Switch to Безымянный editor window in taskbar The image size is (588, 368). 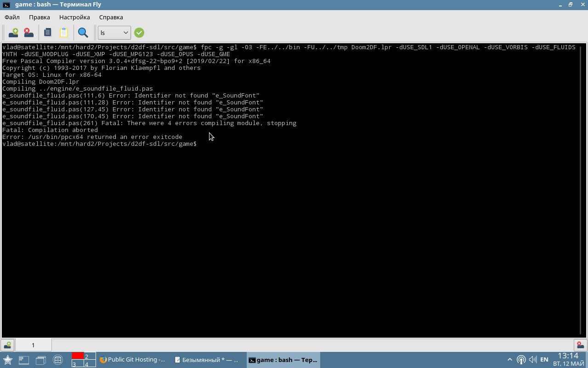click(207, 360)
